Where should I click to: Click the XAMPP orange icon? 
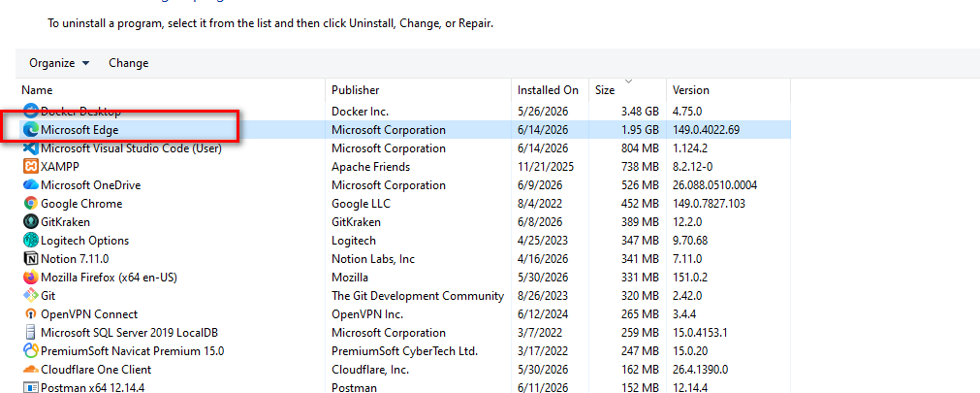point(31,167)
